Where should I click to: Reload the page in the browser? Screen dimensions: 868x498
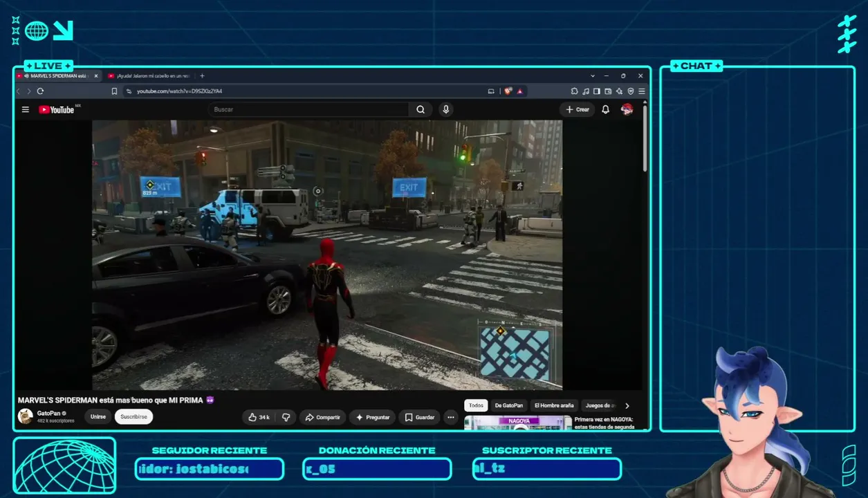click(40, 91)
